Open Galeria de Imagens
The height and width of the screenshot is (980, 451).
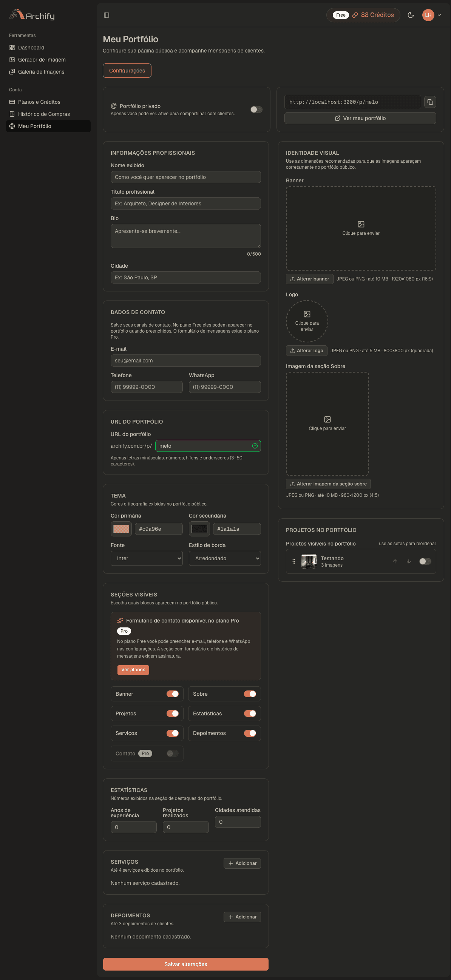tap(48, 72)
